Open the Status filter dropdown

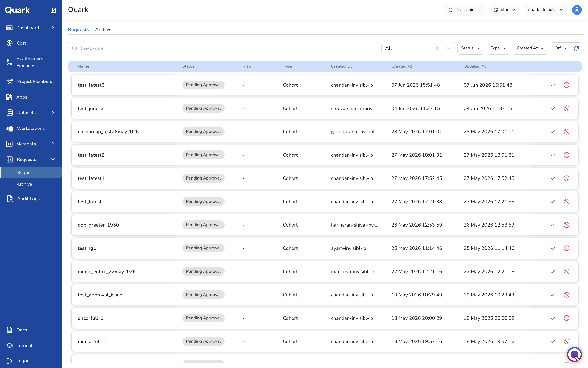(x=470, y=48)
